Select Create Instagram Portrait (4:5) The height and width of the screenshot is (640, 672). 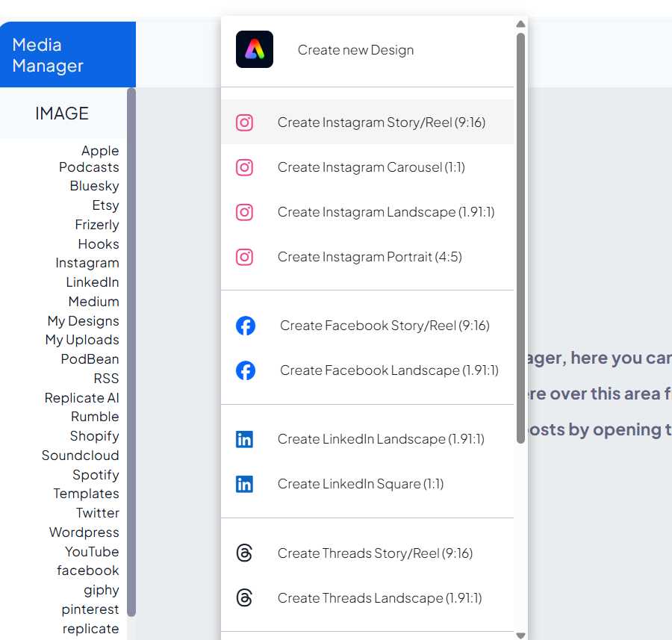click(x=367, y=257)
